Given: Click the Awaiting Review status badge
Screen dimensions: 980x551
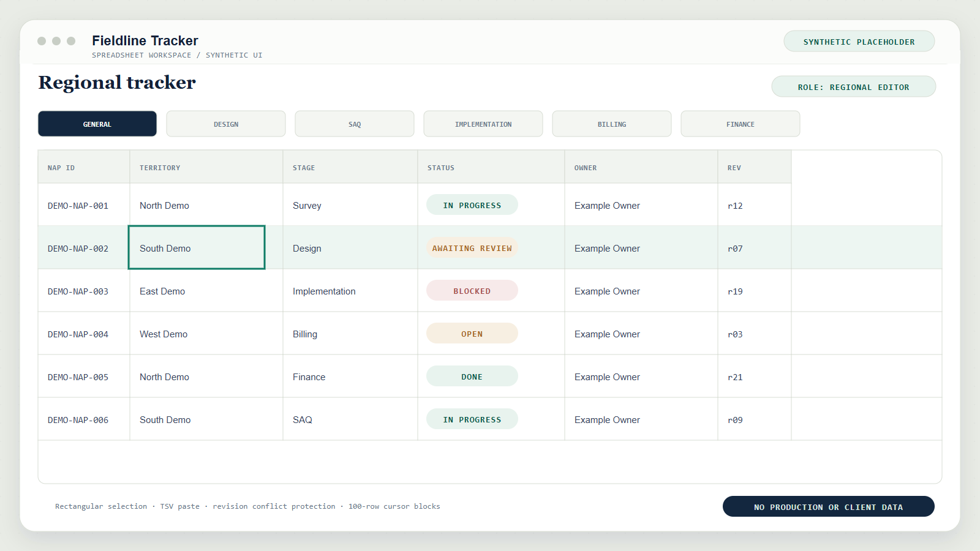Looking at the screenshot, I should click(x=472, y=248).
